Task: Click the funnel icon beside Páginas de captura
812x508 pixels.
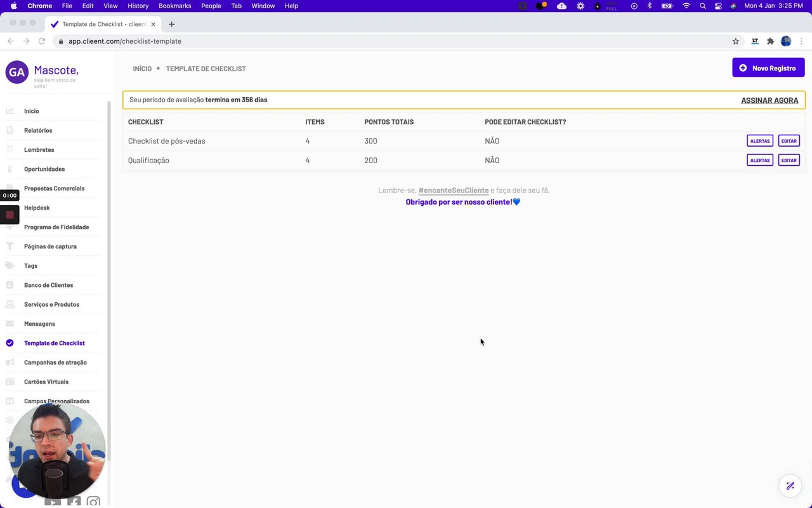Action: [x=10, y=246]
